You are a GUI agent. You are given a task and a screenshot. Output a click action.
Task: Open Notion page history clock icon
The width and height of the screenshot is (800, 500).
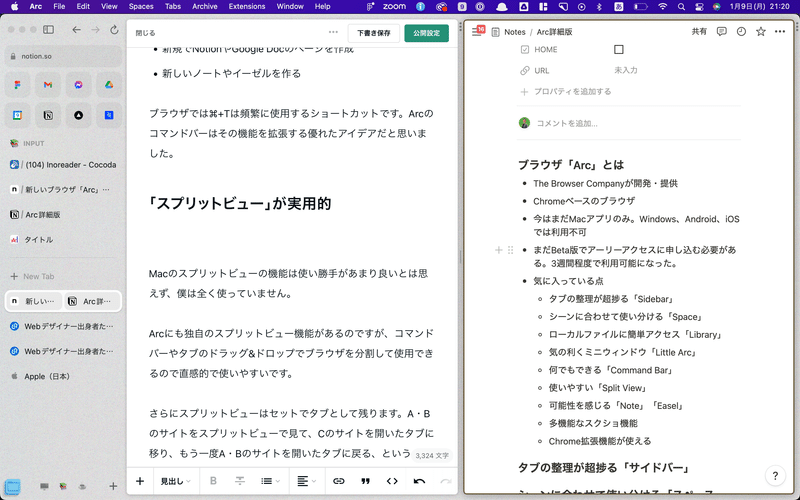coord(741,32)
